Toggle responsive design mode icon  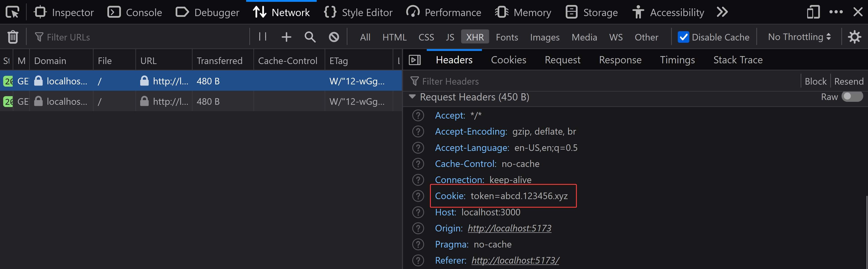(813, 12)
